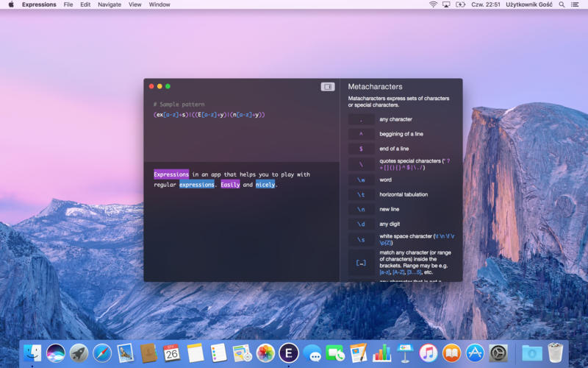Click the Wi-Fi status icon
This screenshot has height=368, width=588.
(x=433, y=4)
